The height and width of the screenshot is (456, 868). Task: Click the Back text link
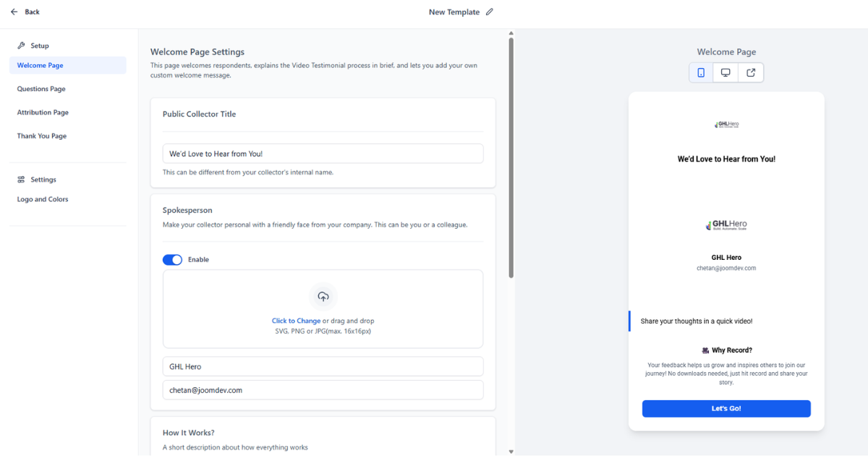tap(32, 12)
